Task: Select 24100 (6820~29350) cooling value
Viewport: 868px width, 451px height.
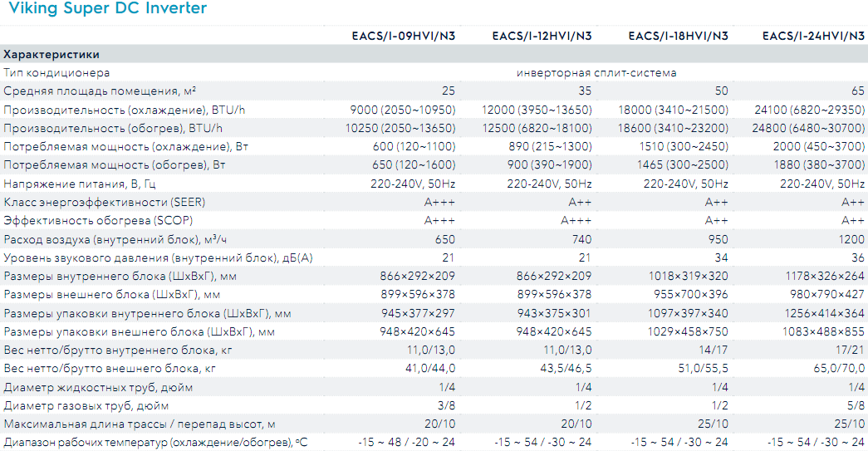Action: pyautogui.click(x=810, y=110)
